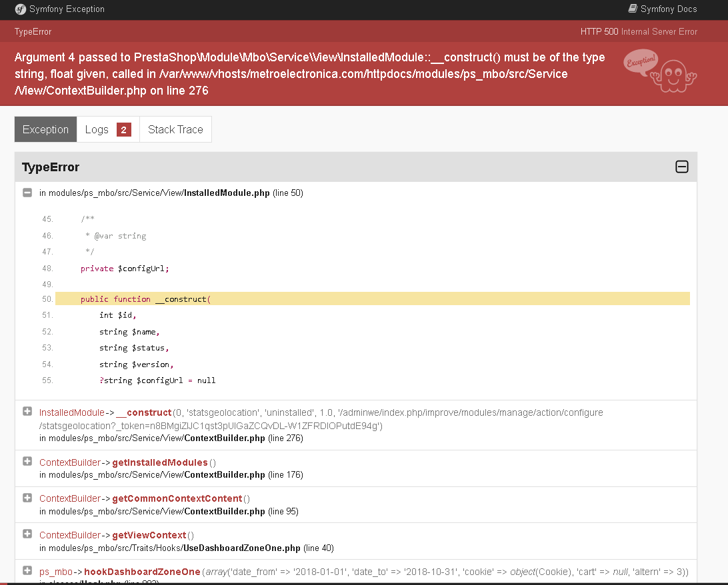This screenshot has height=585, width=728.
Task: Collapse the TypeError panel minus icon
Action: pyautogui.click(x=681, y=167)
